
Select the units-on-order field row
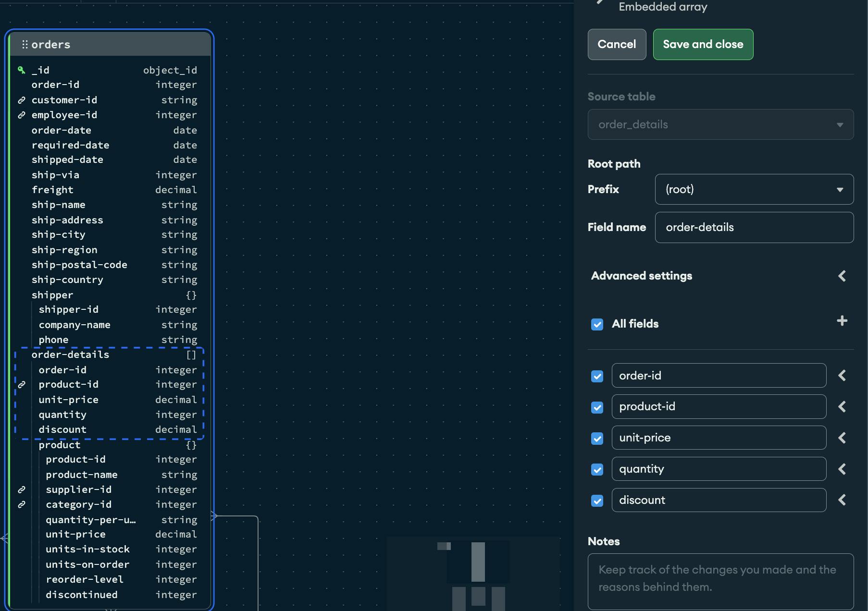tap(110, 564)
